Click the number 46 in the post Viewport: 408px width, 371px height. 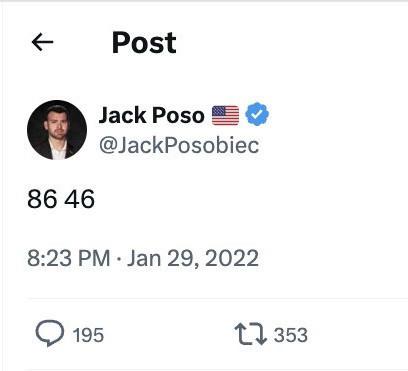(80, 199)
